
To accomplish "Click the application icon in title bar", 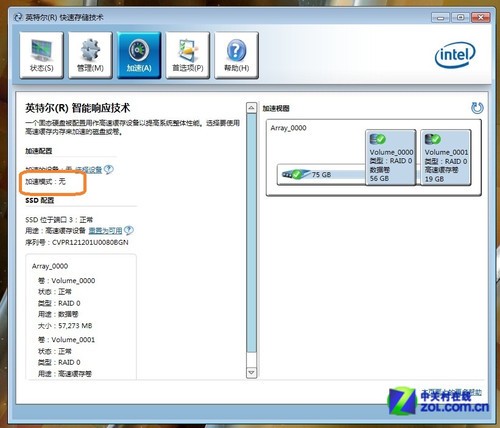I will (18, 17).
